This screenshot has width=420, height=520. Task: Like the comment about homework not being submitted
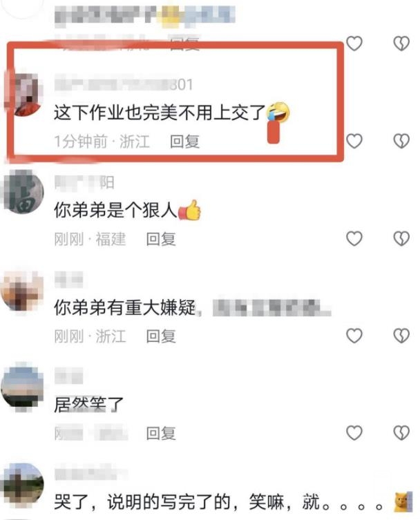tap(354, 141)
